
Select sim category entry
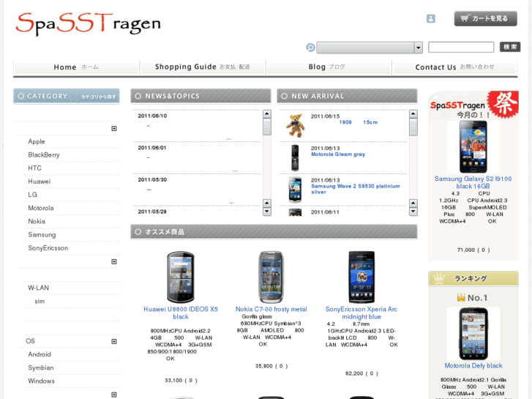coord(40,301)
